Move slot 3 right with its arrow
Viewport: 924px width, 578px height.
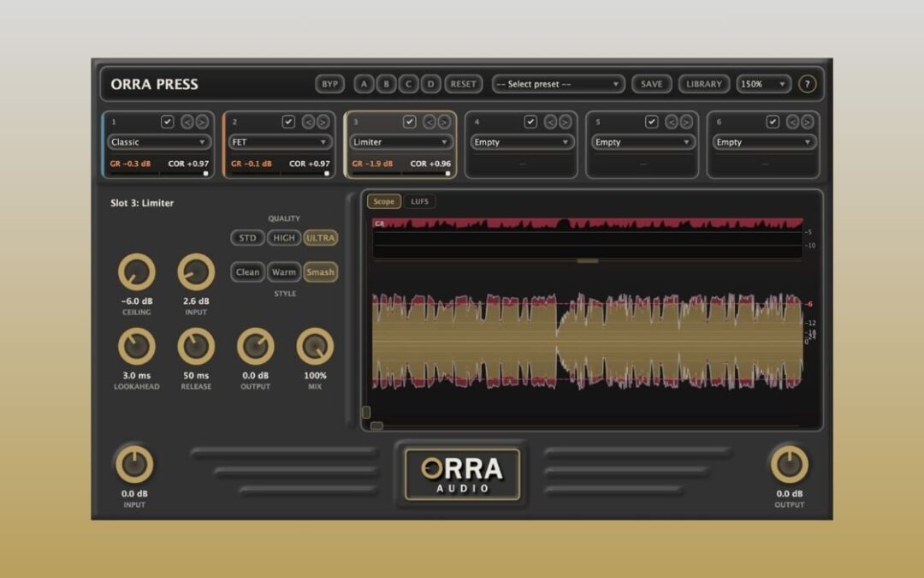point(444,122)
